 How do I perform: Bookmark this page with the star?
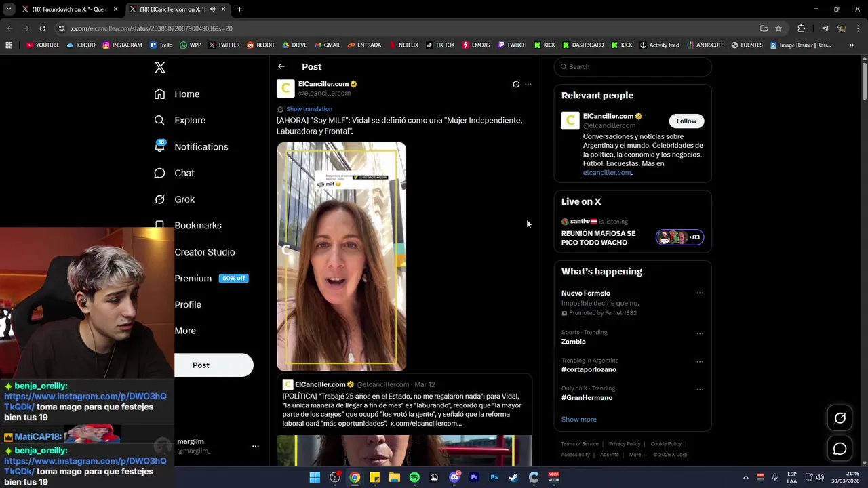tap(778, 28)
